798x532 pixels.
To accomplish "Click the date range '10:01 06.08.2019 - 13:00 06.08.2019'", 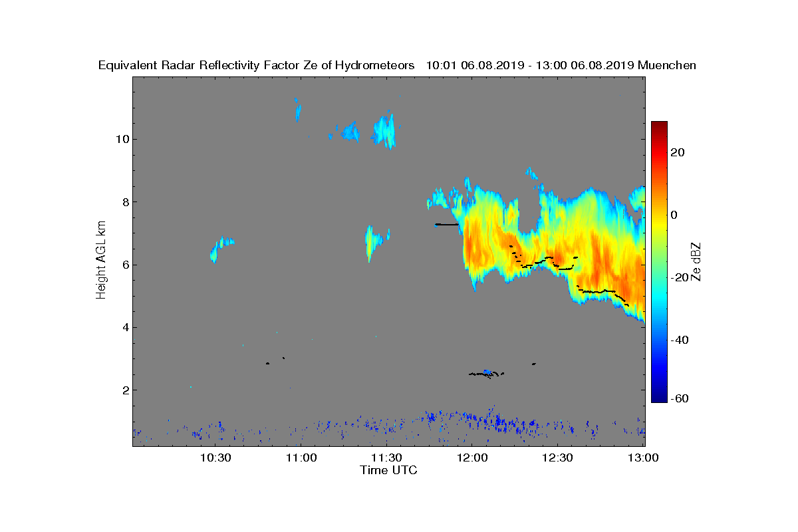I will point(530,66).
